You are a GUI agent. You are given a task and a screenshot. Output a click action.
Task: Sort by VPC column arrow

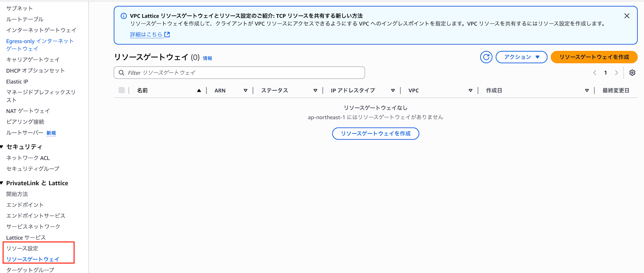coord(470,91)
